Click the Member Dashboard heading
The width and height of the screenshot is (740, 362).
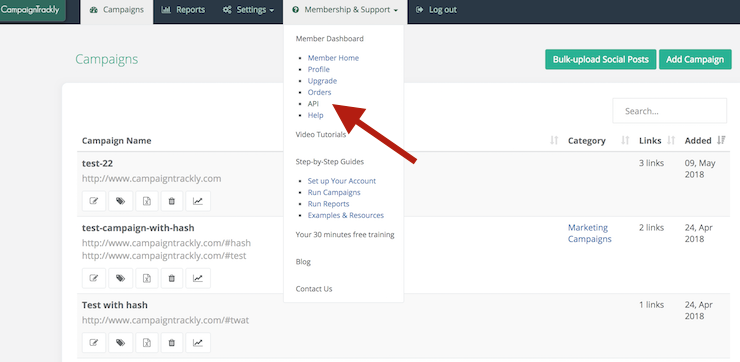coord(329,39)
